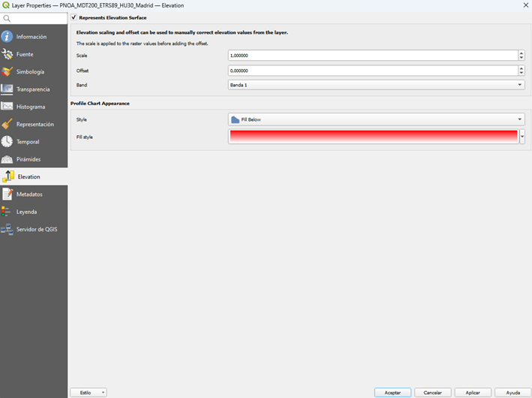532x398 pixels.
Task: Open Simbología paintbrush icon
Action: click(8, 72)
